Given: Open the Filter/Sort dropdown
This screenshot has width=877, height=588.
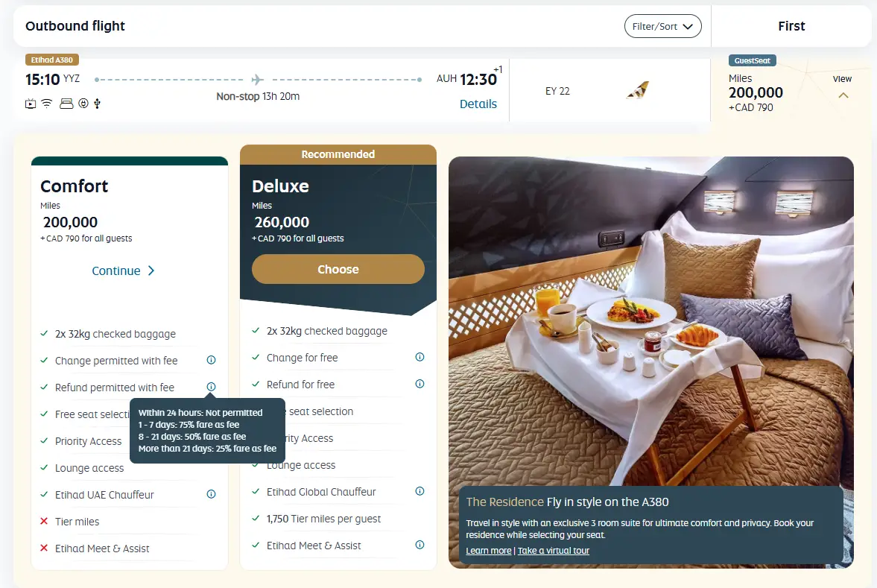Looking at the screenshot, I should pyautogui.click(x=663, y=26).
